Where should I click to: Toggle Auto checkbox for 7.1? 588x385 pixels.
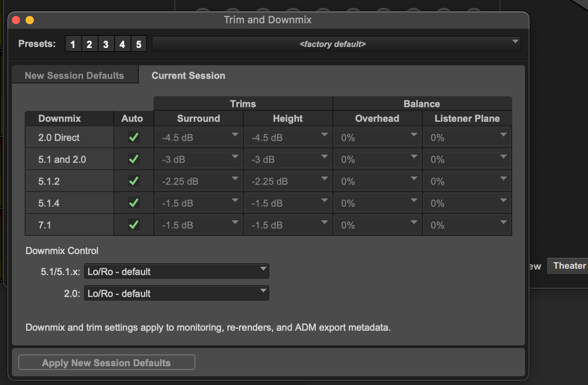pos(134,225)
